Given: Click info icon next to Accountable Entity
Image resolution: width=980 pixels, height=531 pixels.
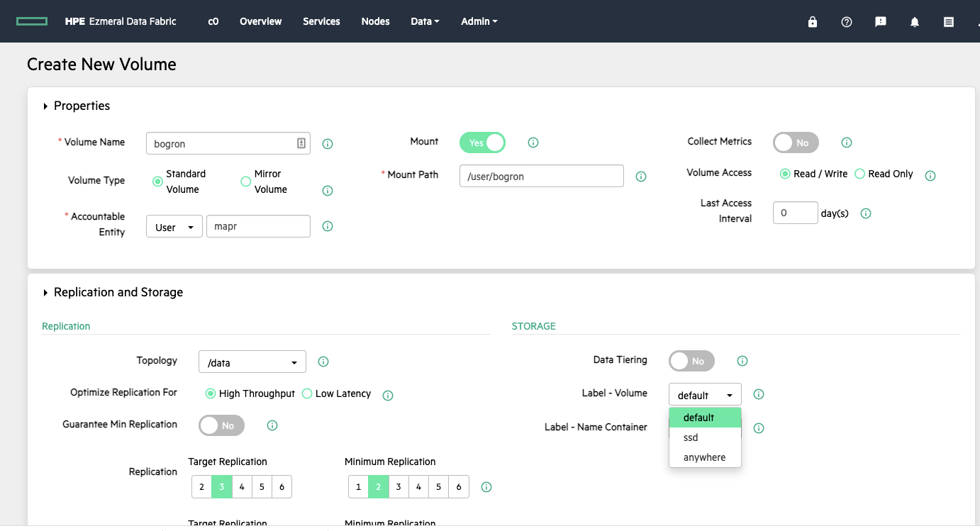Looking at the screenshot, I should (328, 226).
